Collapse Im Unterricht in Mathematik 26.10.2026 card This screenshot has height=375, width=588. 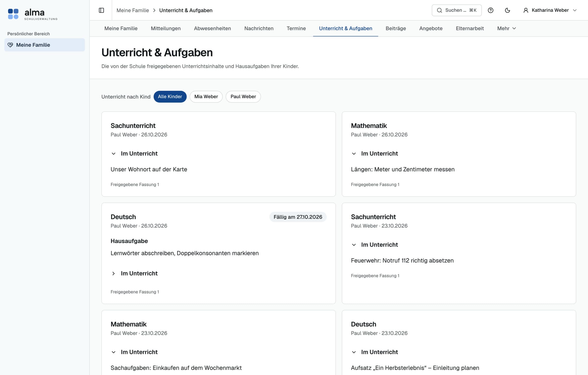[374, 153]
